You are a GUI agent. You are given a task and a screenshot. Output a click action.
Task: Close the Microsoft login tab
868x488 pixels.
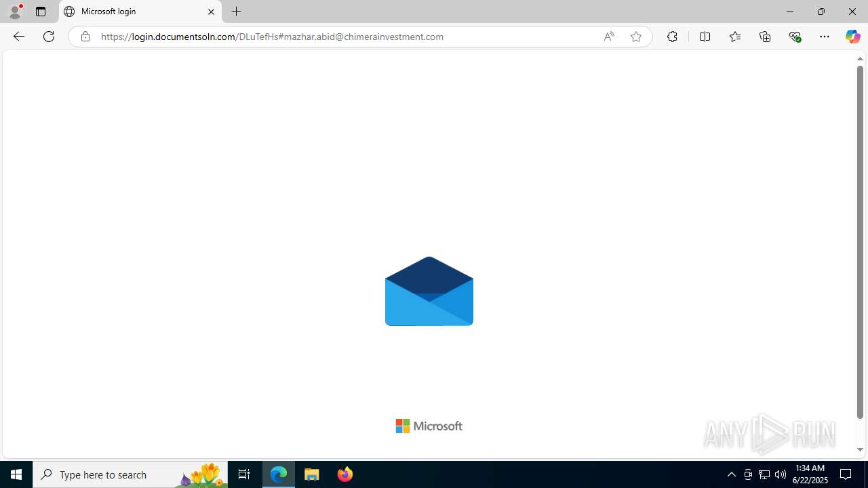pos(211,12)
